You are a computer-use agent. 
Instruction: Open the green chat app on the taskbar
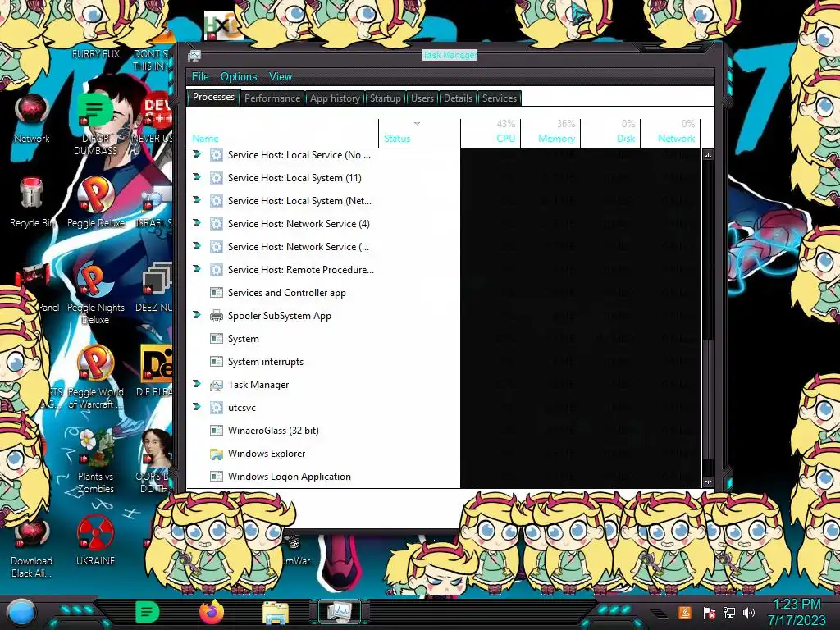point(147,612)
